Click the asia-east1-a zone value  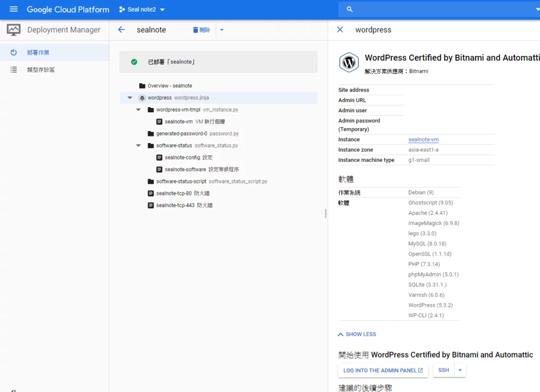(x=423, y=150)
